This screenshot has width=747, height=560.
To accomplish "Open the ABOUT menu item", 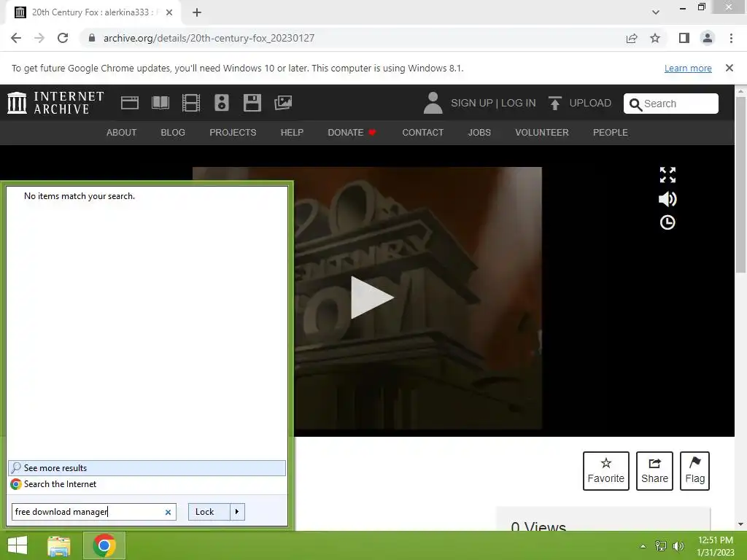I will 122,133.
